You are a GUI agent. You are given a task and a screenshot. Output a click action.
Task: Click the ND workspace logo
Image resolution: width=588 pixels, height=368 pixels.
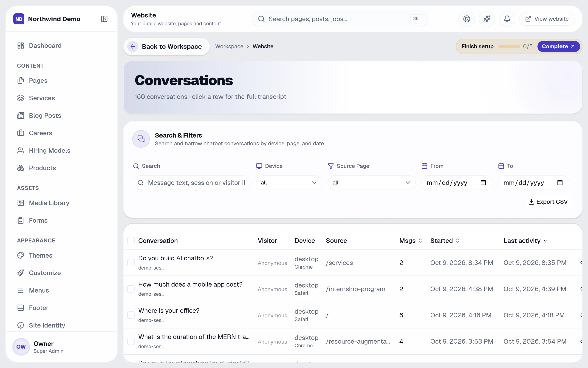[x=19, y=19]
